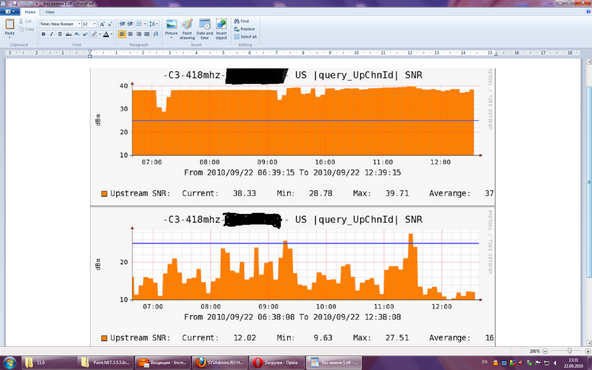This screenshot has width=592, height=370.
Task: Zoom out with the minus button
Action: [x=545, y=351]
